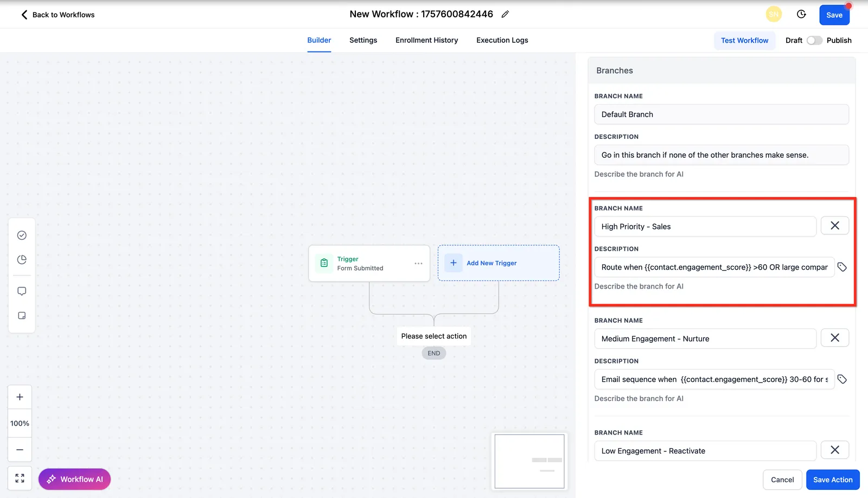Image resolution: width=868 pixels, height=498 pixels.
Task: Open the Execution Logs tab
Action: [502, 40]
